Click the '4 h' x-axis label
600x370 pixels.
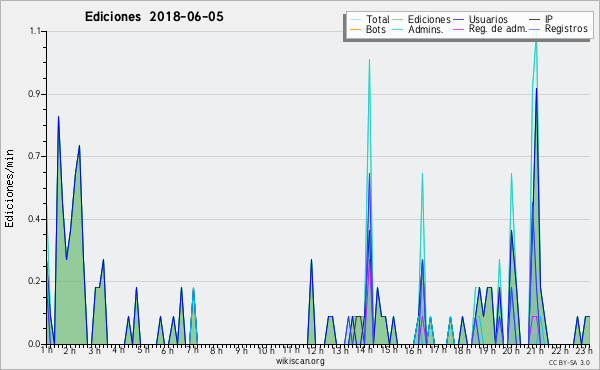[x=118, y=350]
